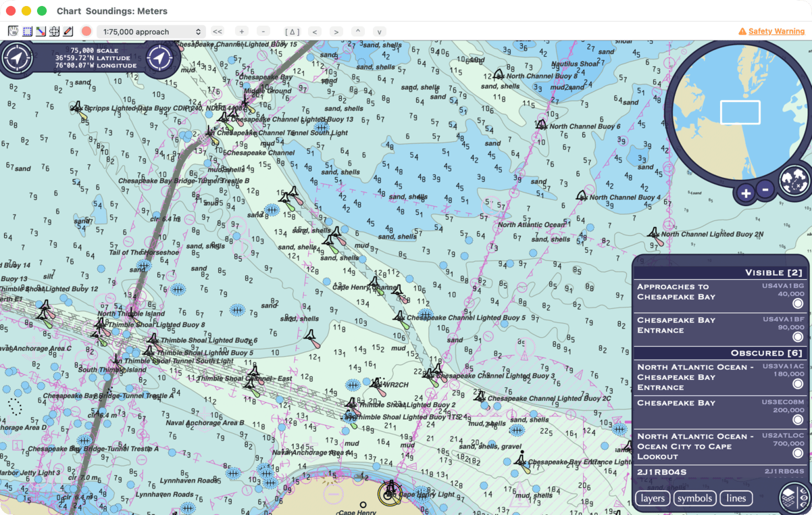Click Nautilus Shoal label
812x515 pixels.
[575, 64]
